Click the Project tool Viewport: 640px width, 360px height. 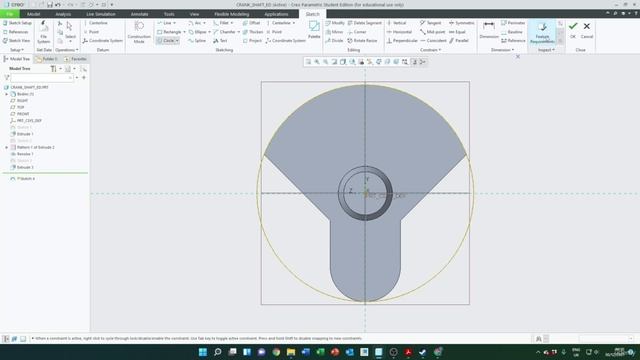[x=252, y=41]
